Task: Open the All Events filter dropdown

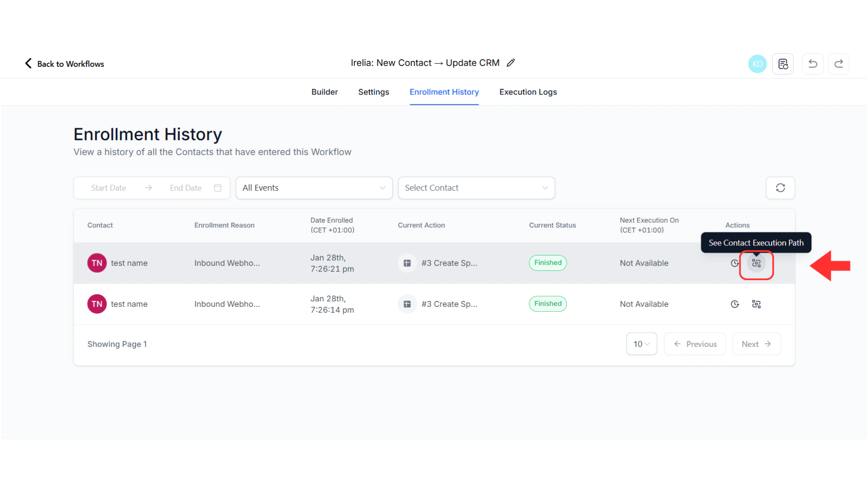Action: click(x=314, y=188)
